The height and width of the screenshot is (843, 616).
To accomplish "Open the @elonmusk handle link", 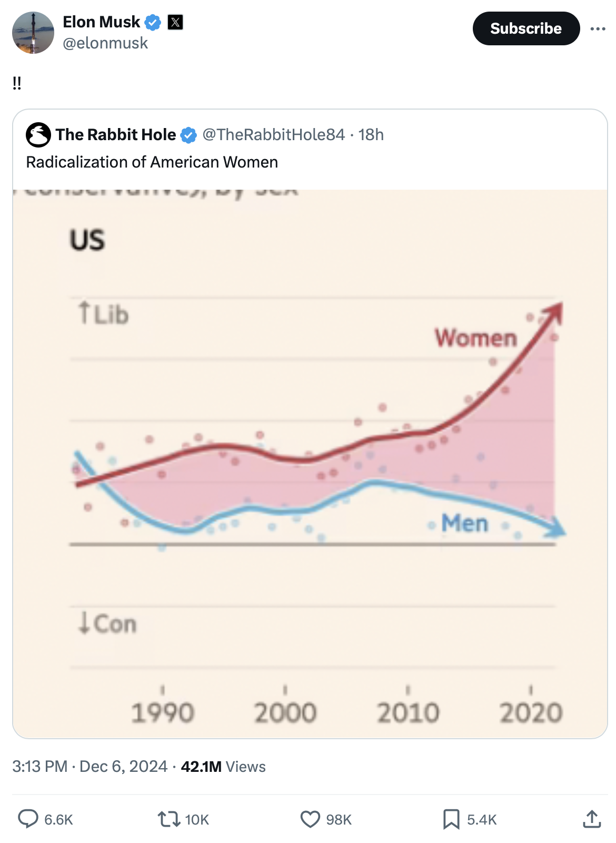I will point(105,43).
